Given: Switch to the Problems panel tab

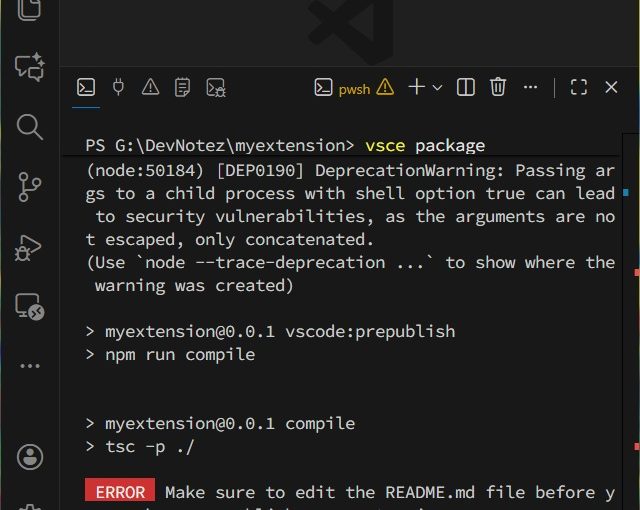Looking at the screenshot, I should (x=151, y=87).
